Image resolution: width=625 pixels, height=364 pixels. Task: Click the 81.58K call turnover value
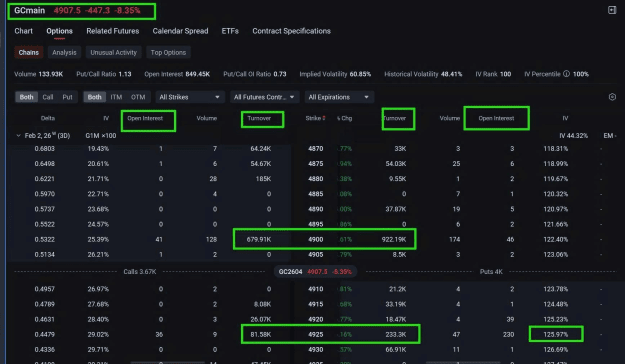[x=261, y=334]
